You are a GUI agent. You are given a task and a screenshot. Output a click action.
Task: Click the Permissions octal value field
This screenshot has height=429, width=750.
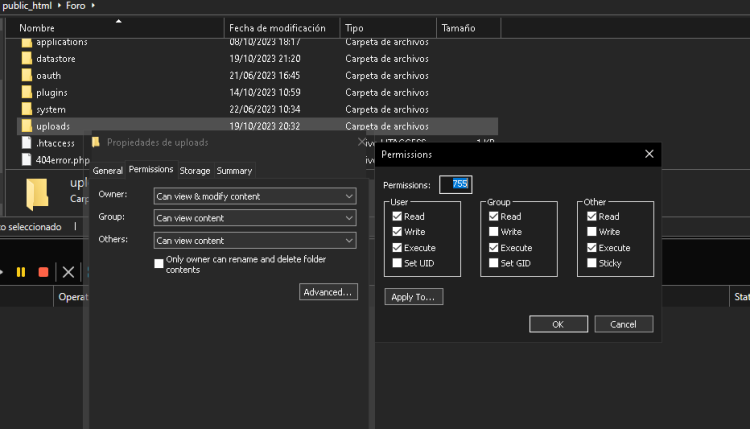click(x=456, y=184)
